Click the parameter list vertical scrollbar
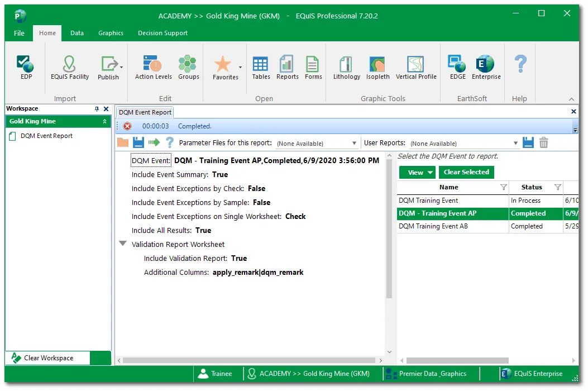 [x=389, y=229]
